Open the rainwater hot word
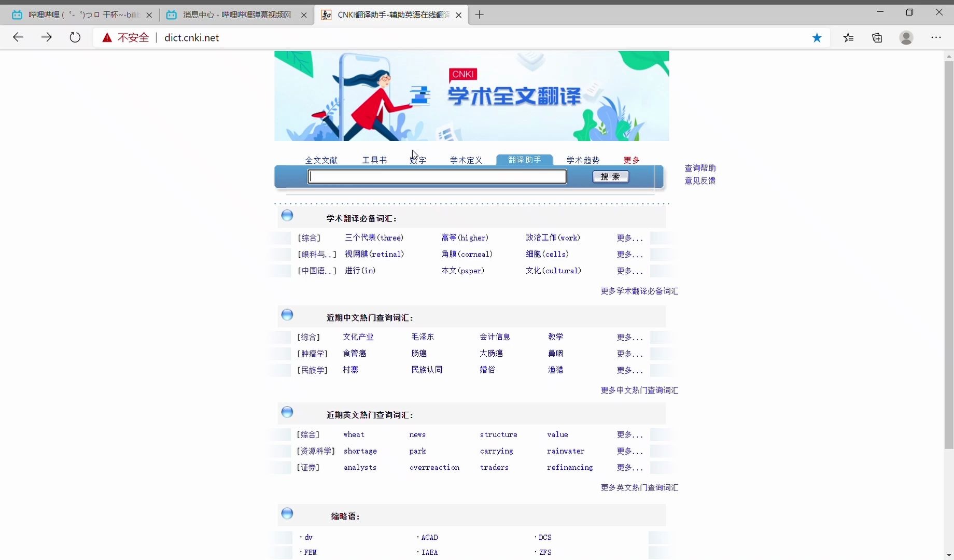 (x=566, y=451)
